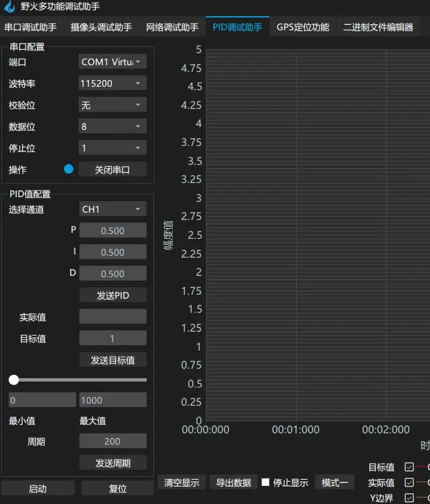Click the P value input field
The width and height of the screenshot is (430, 504).
point(112,231)
